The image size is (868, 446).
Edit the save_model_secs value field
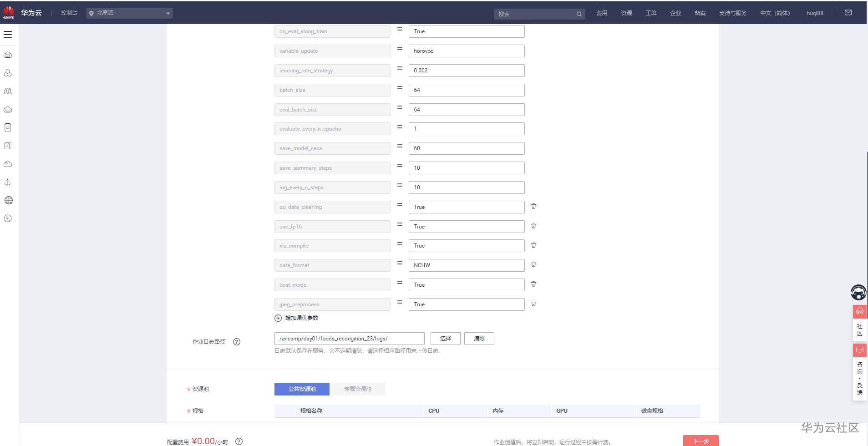pyautogui.click(x=467, y=148)
